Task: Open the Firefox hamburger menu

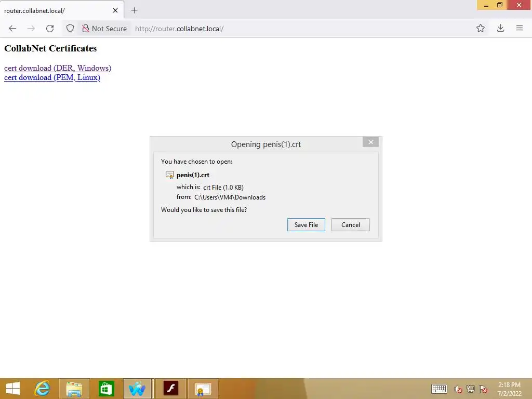Action: click(520, 28)
